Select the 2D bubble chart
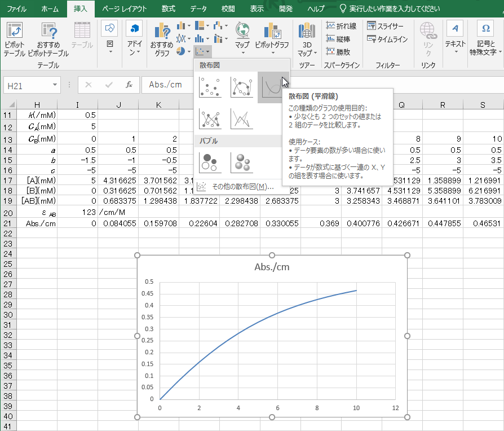The height and width of the screenshot is (431, 504). [210, 162]
